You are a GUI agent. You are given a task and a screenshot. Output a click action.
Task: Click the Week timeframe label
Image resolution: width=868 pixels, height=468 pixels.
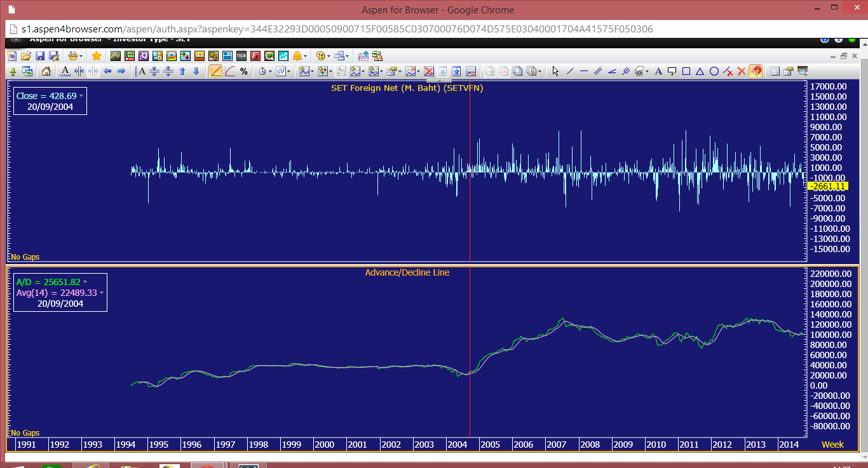point(832,445)
